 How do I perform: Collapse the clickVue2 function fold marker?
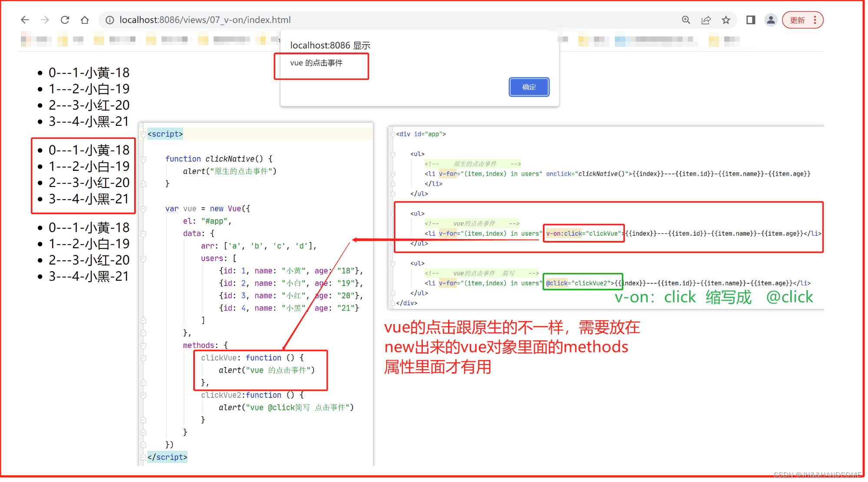143,395
